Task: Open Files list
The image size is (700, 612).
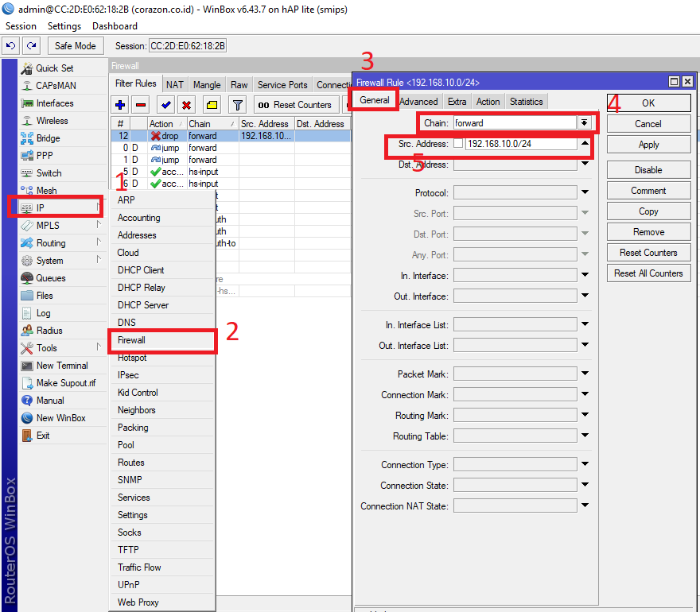Action: [x=45, y=296]
